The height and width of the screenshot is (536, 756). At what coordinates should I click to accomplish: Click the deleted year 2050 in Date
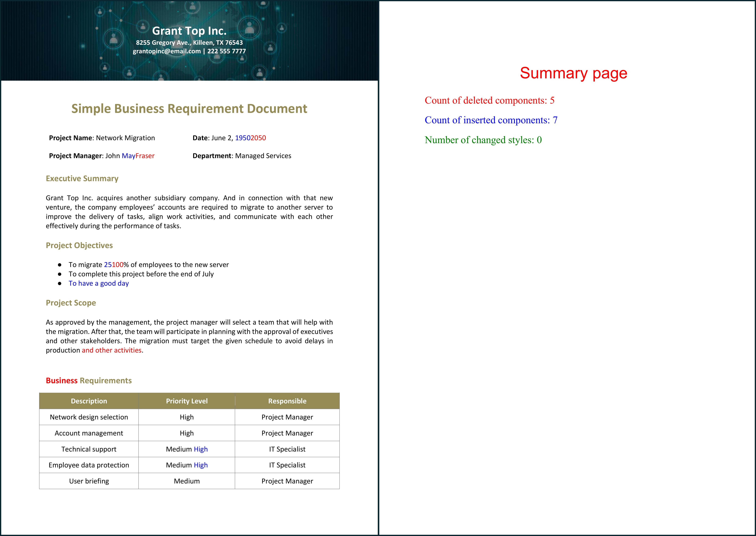(258, 138)
